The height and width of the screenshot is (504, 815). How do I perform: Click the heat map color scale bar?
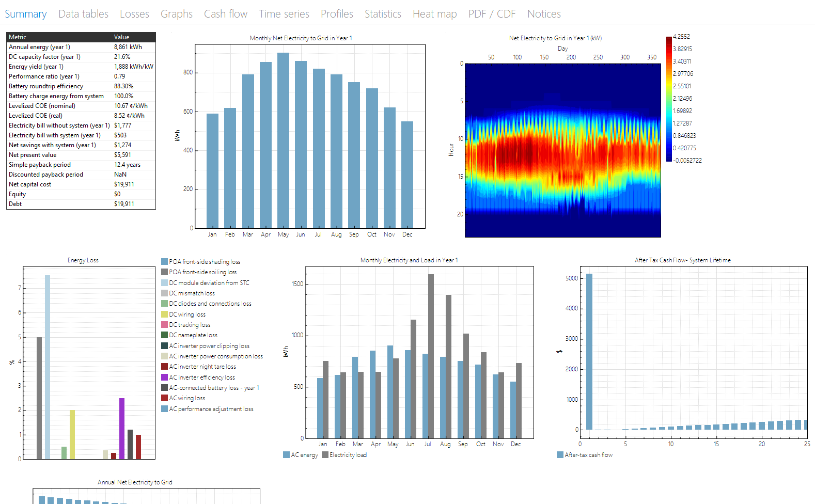click(x=669, y=99)
